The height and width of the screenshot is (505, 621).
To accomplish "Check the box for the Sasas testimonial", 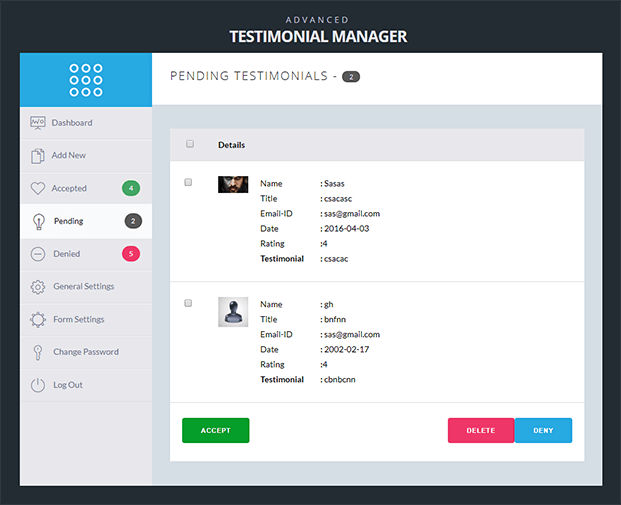I will [x=188, y=182].
